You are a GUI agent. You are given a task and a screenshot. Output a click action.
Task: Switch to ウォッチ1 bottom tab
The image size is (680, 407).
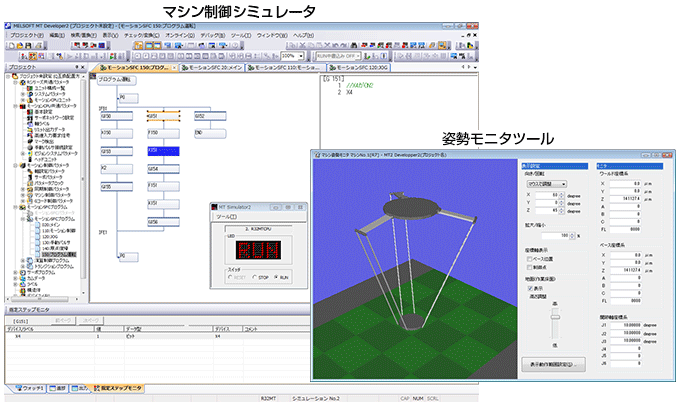click(x=30, y=388)
